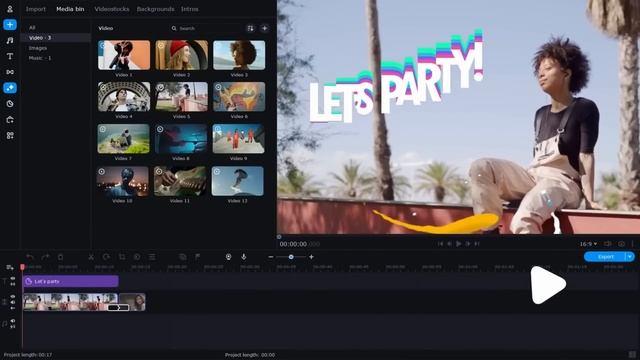Select the crop tool on timeline toolbar
The width and height of the screenshot is (640, 360).
(122, 257)
